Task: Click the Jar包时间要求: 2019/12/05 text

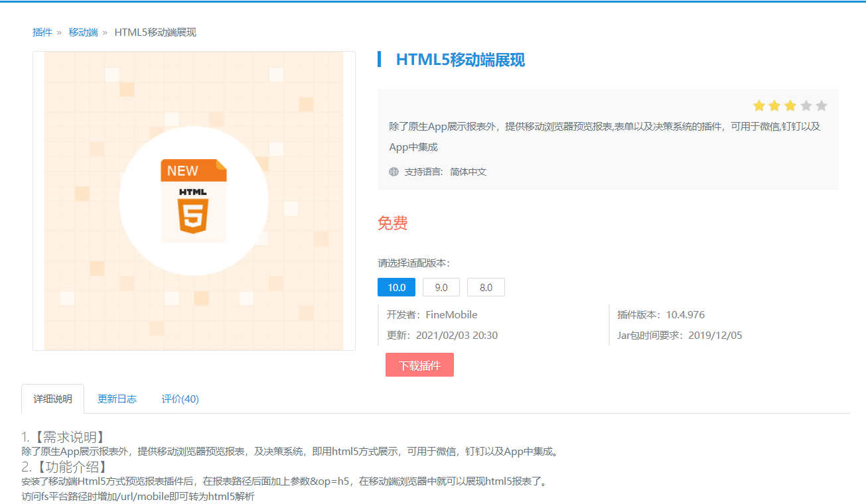Action: (680, 335)
